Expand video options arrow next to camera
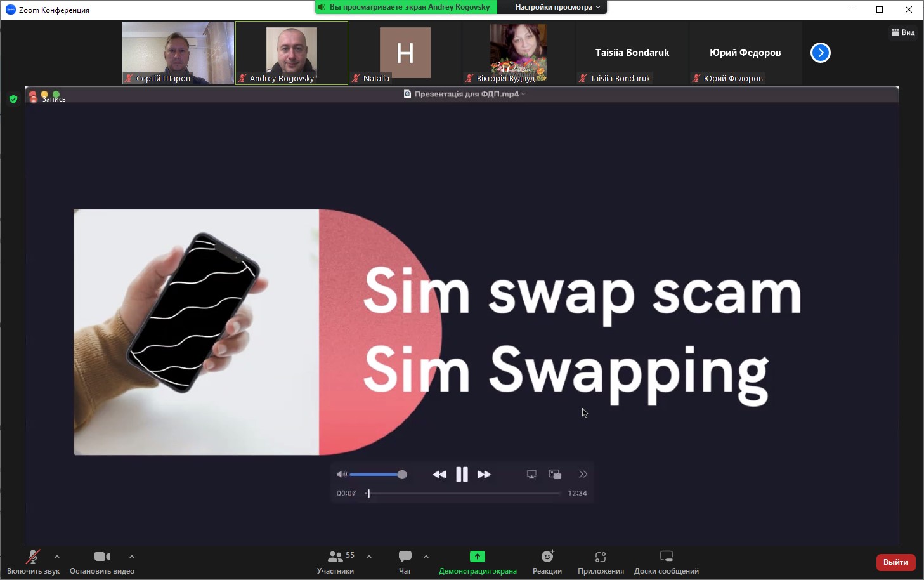 click(132, 557)
